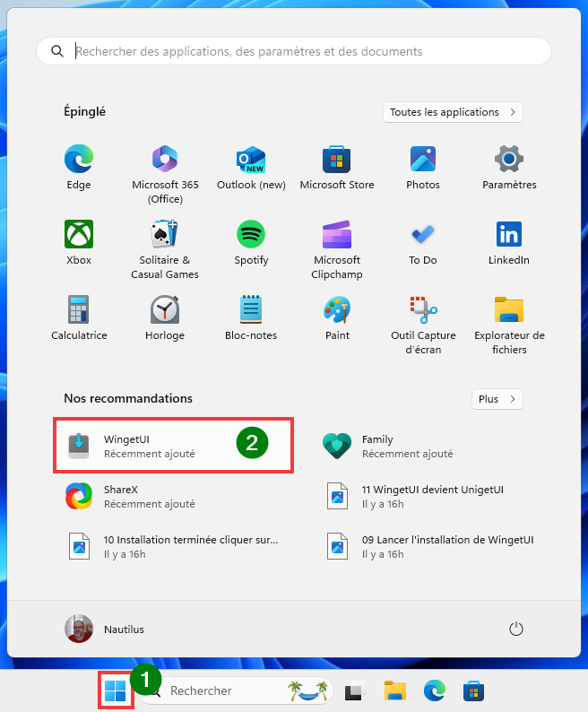
Task: Expand recommendations with Plus button
Action: coord(497,399)
